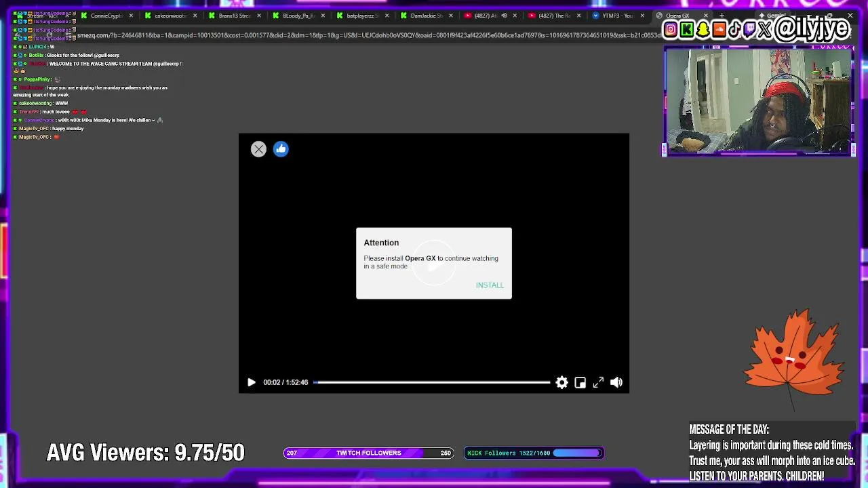Screen dimensions: 868x488
Task: Close the cakeonwooting tab
Action: (x=195, y=16)
